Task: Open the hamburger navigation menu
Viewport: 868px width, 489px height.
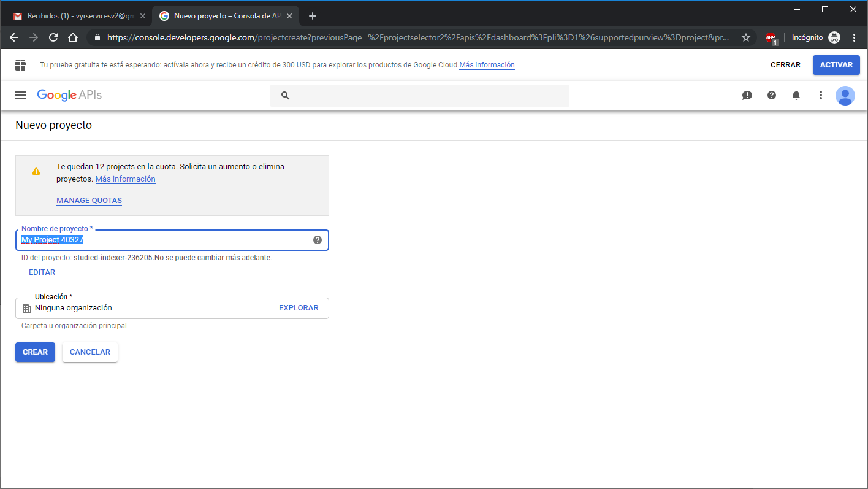Action: point(20,95)
